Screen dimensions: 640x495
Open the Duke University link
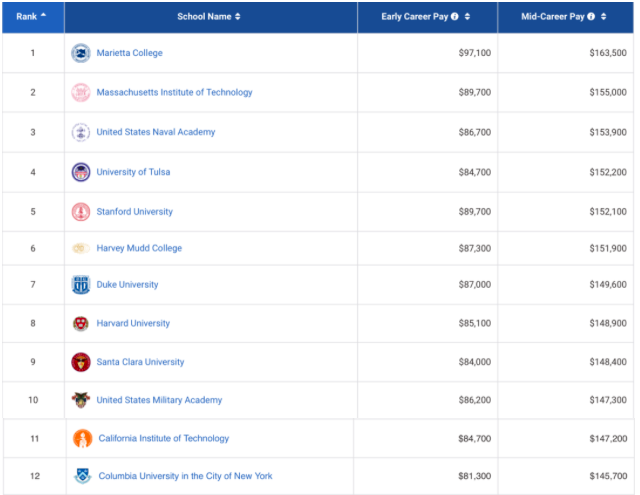pyautogui.click(x=127, y=284)
